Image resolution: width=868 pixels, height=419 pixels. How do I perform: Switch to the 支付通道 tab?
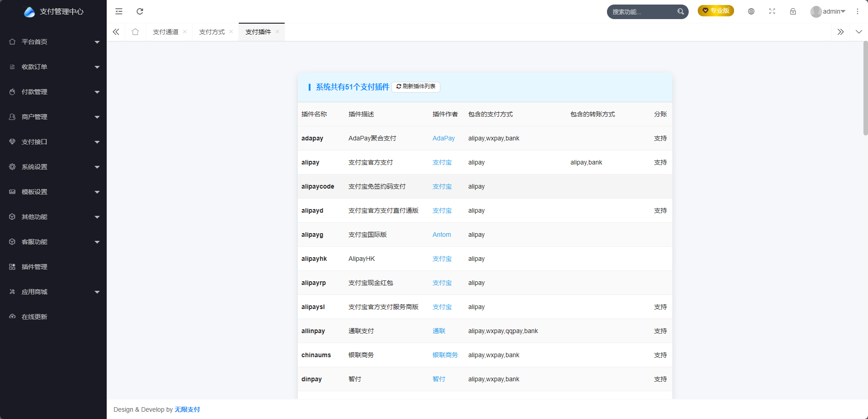point(166,32)
